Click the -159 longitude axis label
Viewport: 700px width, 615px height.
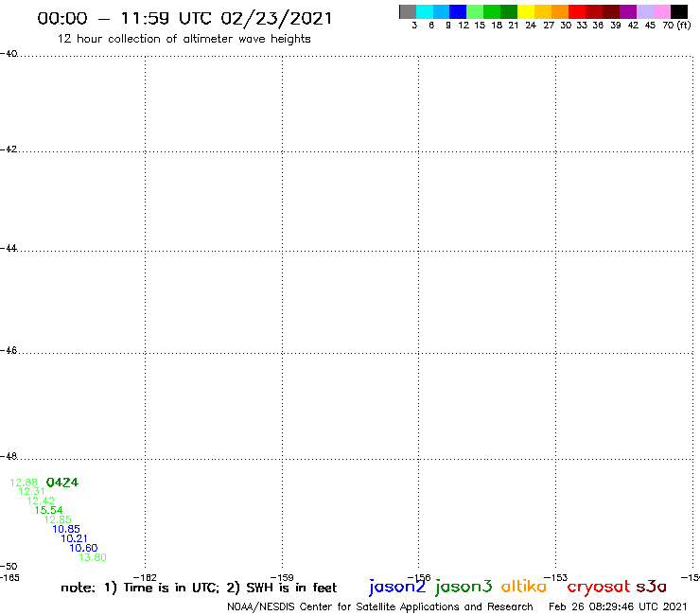(x=282, y=577)
